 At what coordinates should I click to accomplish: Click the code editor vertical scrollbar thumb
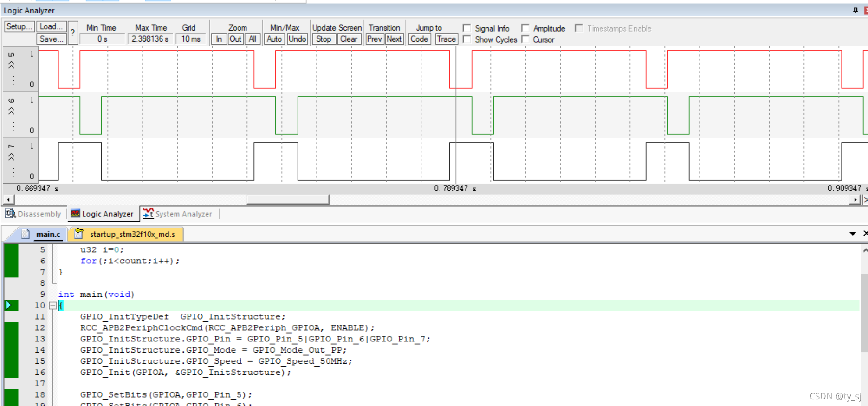(864, 313)
